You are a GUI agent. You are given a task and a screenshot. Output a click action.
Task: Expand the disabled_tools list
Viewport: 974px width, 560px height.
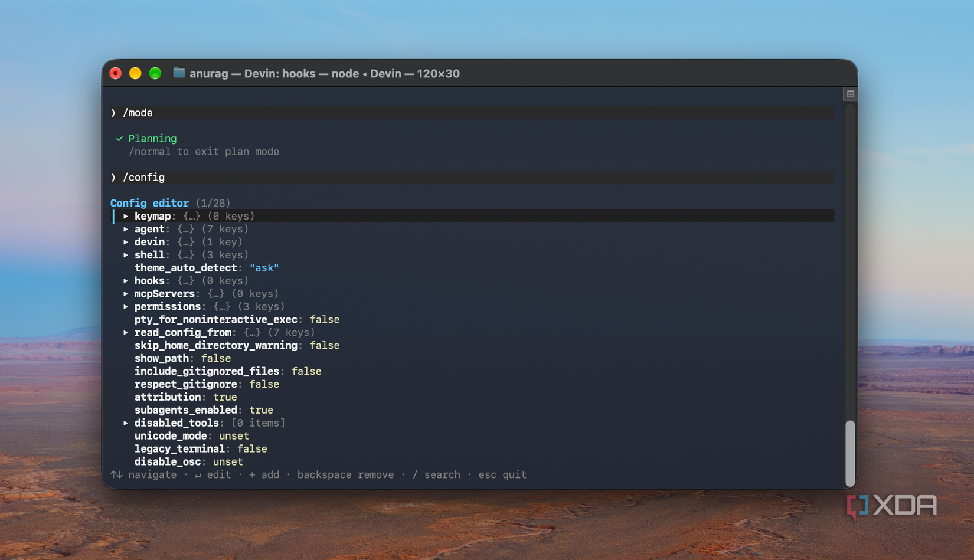click(x=126, y=423)
